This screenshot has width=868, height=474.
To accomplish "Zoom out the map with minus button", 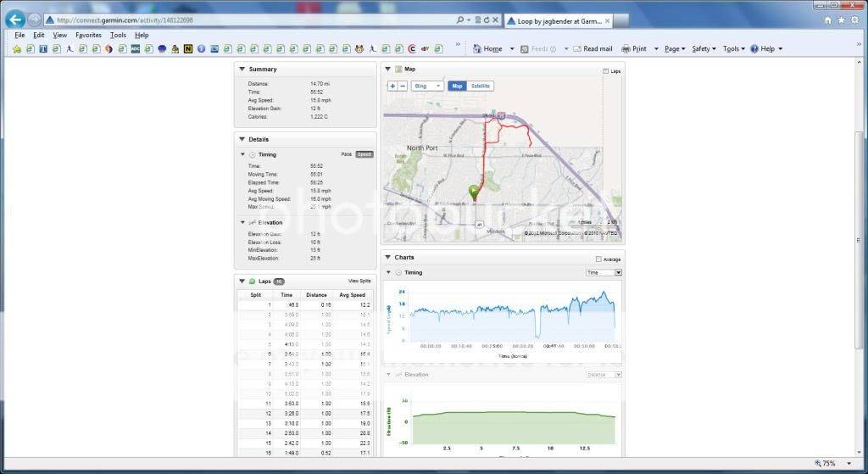I will [402, 86].
